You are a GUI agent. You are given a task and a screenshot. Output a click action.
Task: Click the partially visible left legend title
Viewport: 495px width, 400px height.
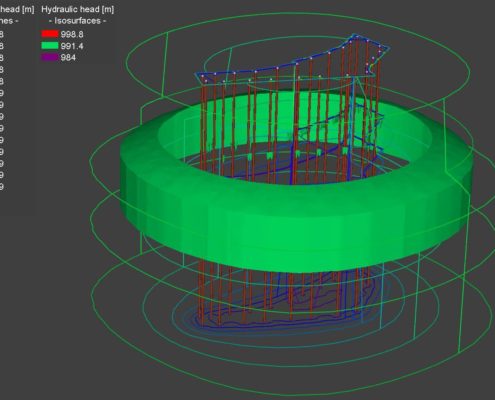click(17, 9)
